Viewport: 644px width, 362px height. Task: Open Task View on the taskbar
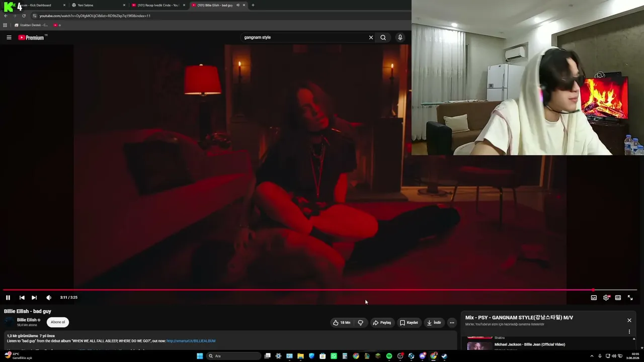point(268,356)
